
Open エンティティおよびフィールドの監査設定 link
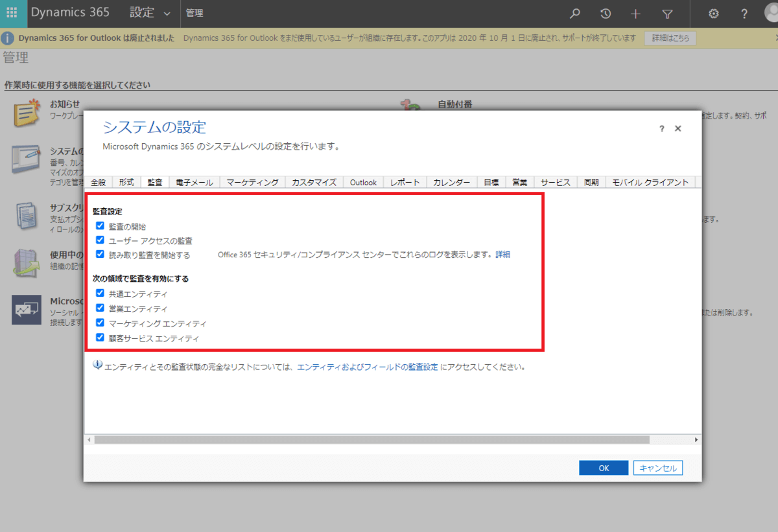click(x=368, y=366)
